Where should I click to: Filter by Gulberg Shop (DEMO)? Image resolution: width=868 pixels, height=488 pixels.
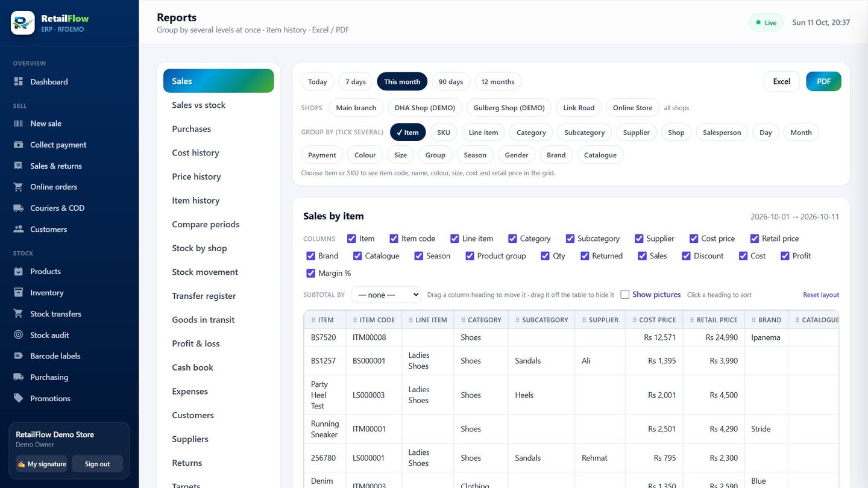click(x=509, y=108)
